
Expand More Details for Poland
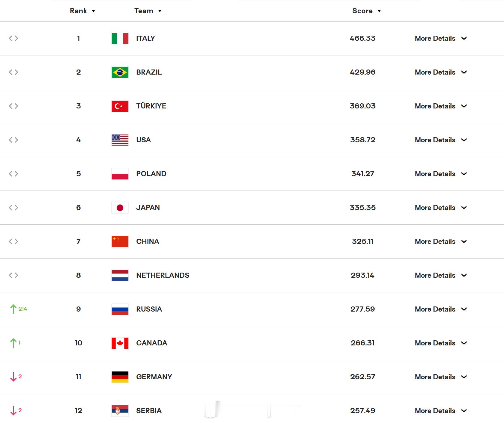pos(441,174)
